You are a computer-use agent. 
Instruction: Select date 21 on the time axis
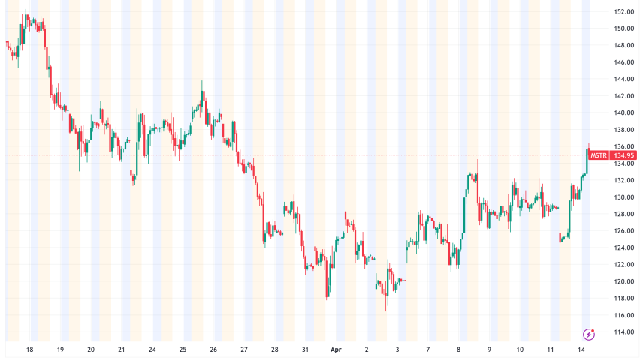point(122,350)
